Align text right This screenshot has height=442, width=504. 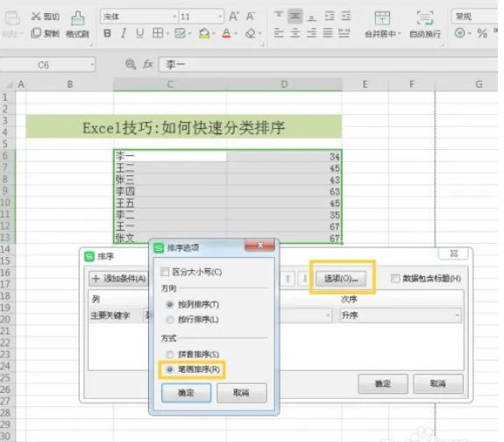(311, 32)
